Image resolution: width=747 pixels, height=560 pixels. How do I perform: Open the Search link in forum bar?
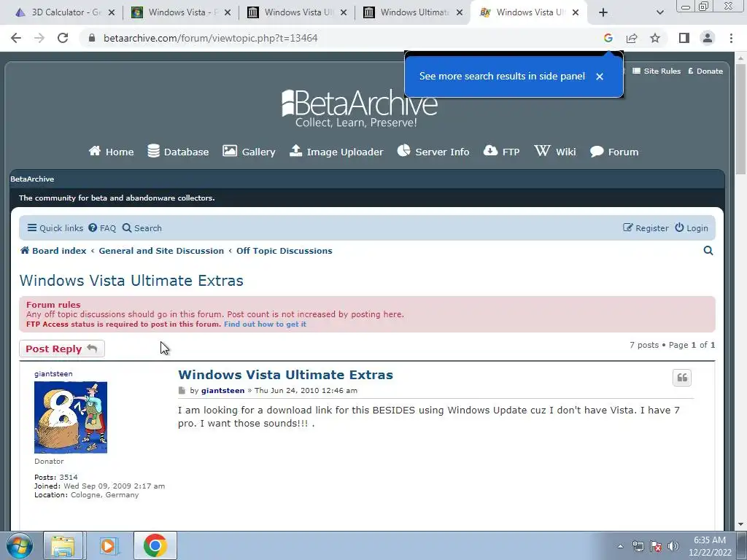tap(142, 228)
